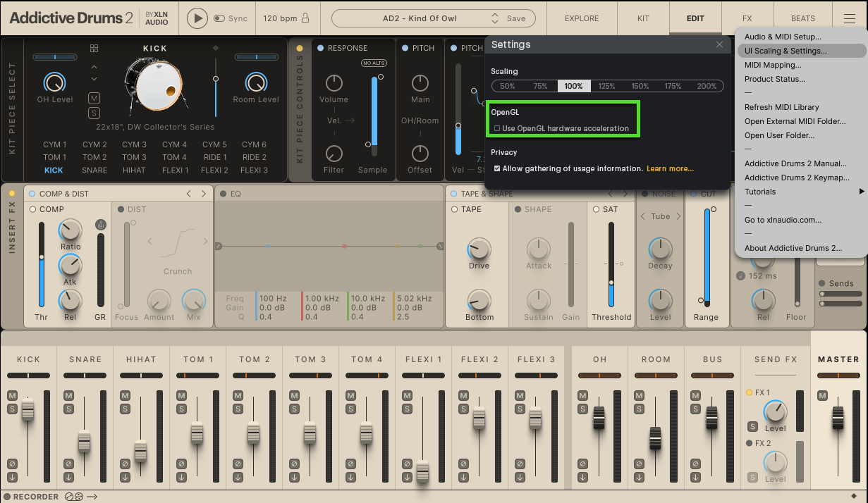Click the sidechain icon above the GR meter

(x=101, y=225)
